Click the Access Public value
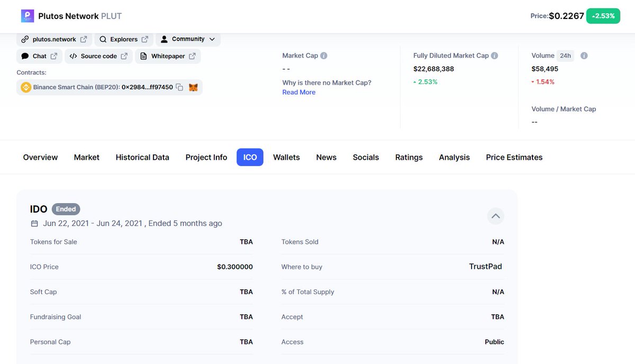 point(494,342)
